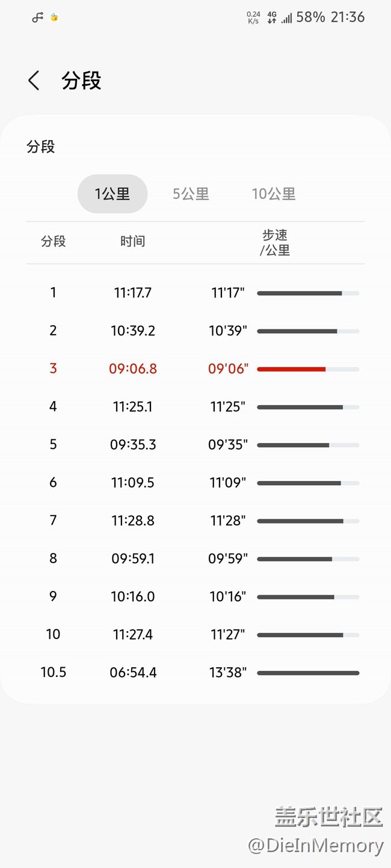Tap the 时间 column header
This screenshot has width=391, height=868.
pos(132,242)
